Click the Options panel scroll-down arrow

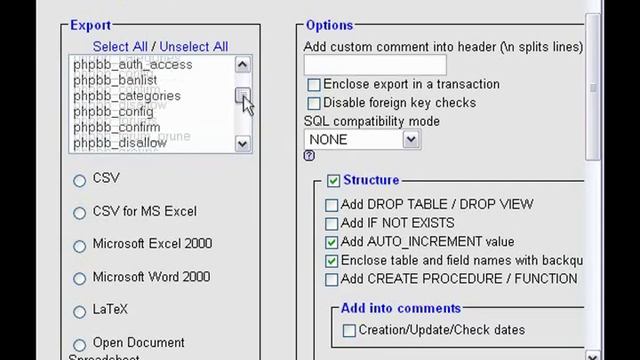pos(593,355)
